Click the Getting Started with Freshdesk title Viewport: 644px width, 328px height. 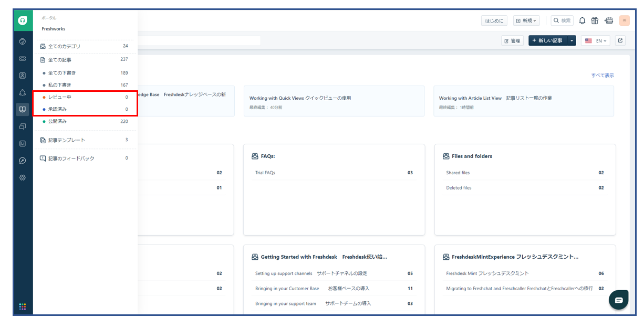[324, 257]
